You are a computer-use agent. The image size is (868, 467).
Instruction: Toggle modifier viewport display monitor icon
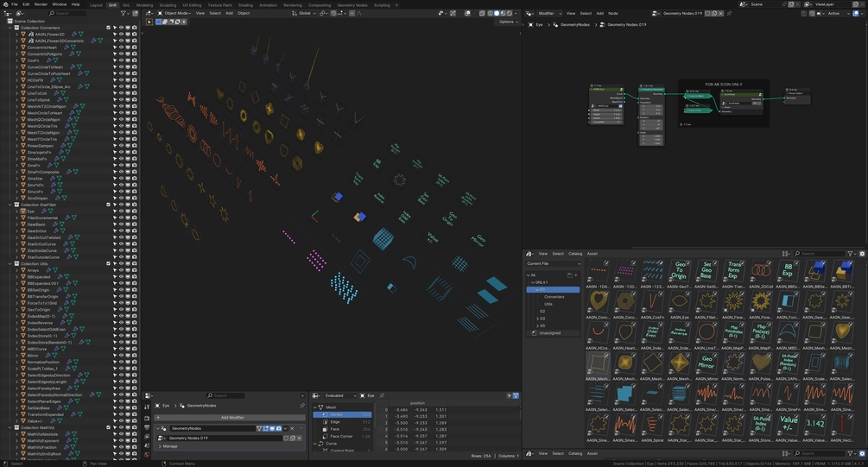(272, 428)
